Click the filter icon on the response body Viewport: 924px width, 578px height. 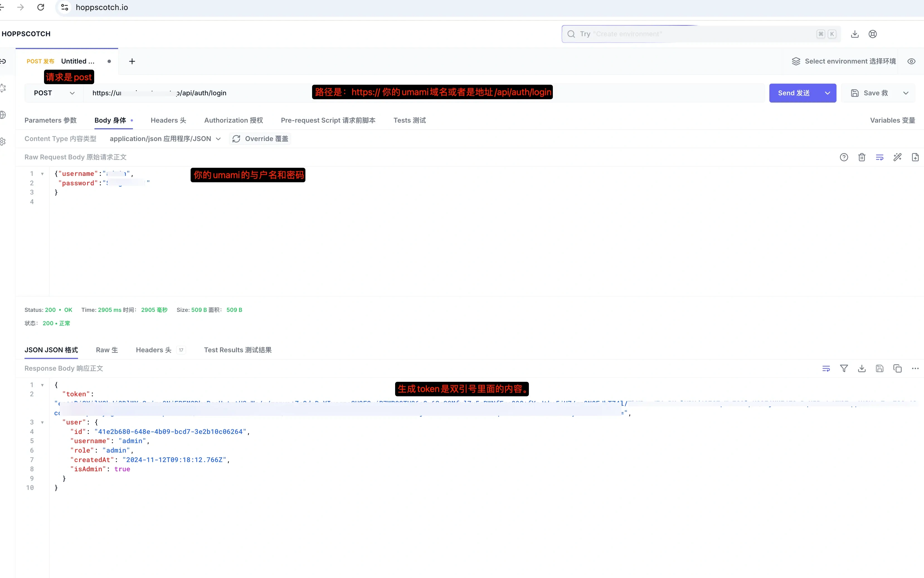(x=844, y=368)
